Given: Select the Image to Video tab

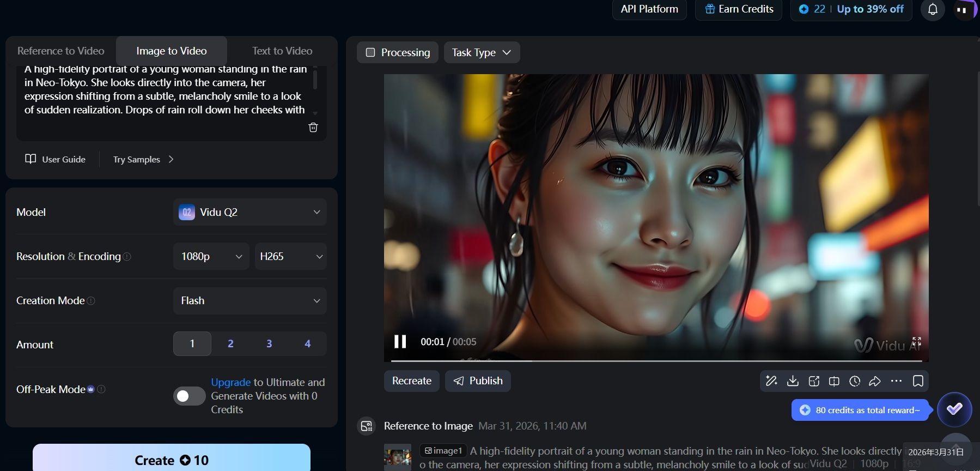Looking at the screenshot, I should click(172, 51).
